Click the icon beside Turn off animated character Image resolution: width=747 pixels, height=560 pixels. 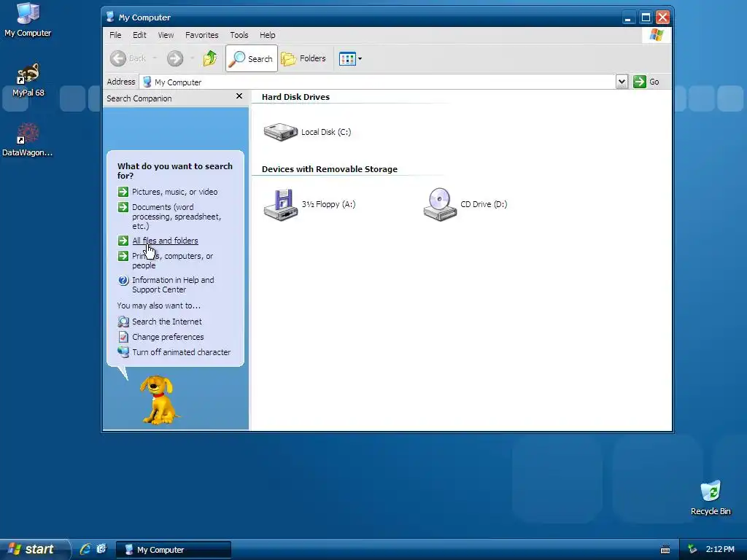point(123,352)
